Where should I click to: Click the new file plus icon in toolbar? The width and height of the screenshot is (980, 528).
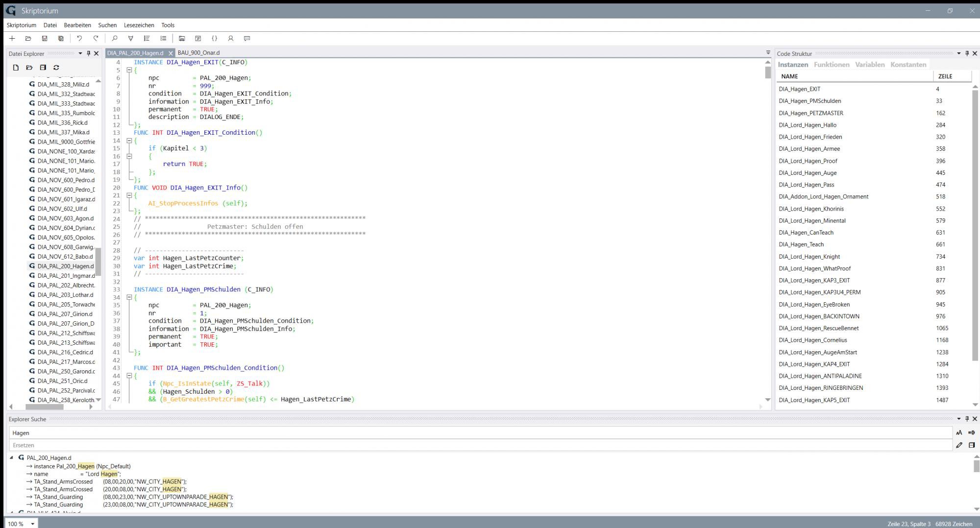[12, 38]
